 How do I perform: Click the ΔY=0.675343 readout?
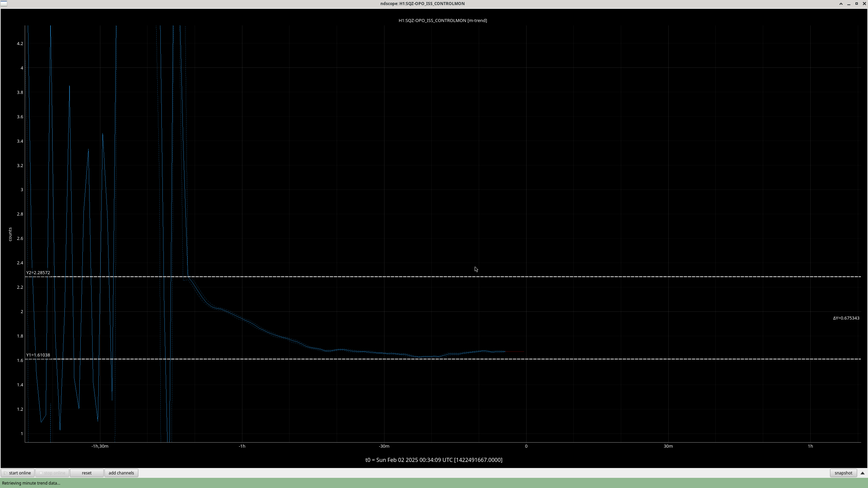(846, 318)
